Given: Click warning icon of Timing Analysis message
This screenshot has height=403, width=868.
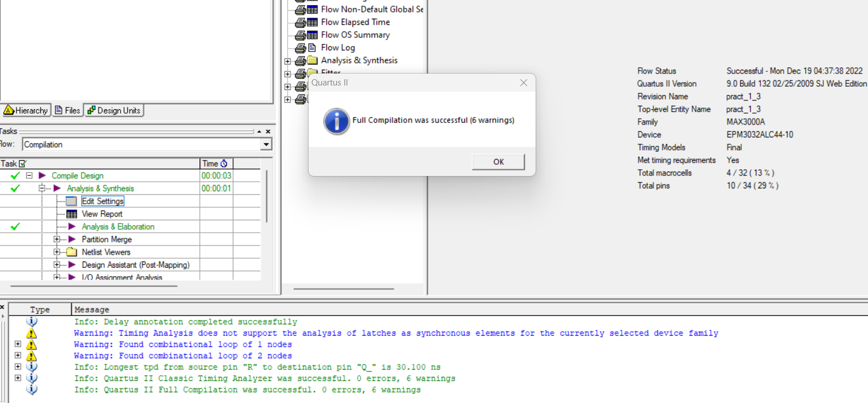Looking at the screenshot, I should coord(32,333).
